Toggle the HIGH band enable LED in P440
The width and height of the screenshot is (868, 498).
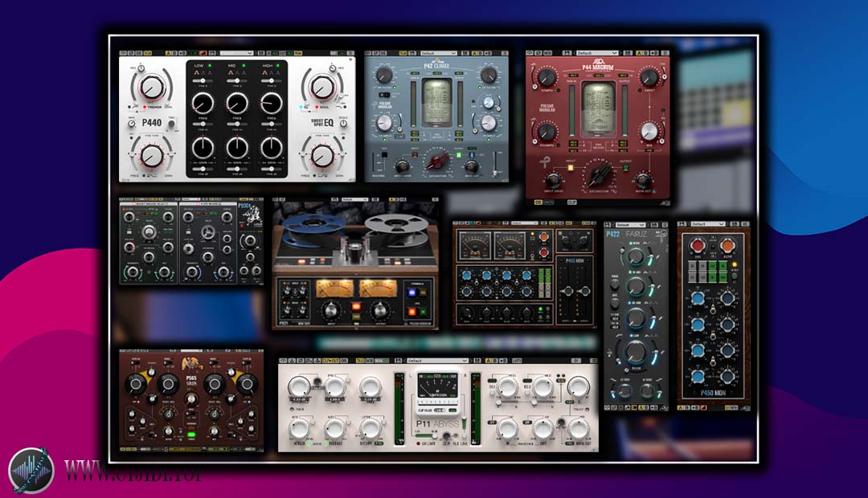coord(278,66)
